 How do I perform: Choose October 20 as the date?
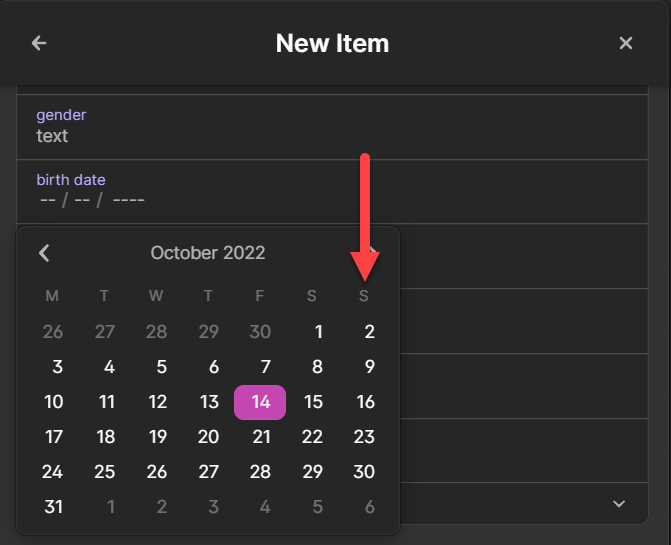[x=208, y=437]
